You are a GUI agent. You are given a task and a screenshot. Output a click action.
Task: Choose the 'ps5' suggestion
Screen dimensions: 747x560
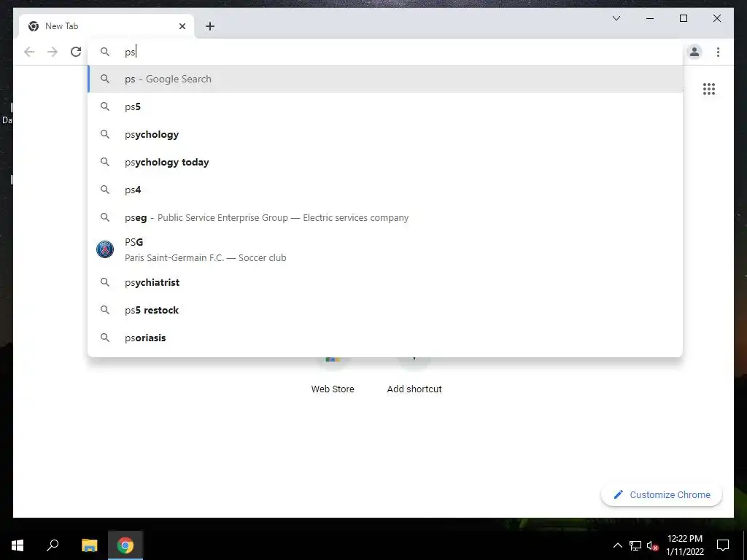click(385, 106)
